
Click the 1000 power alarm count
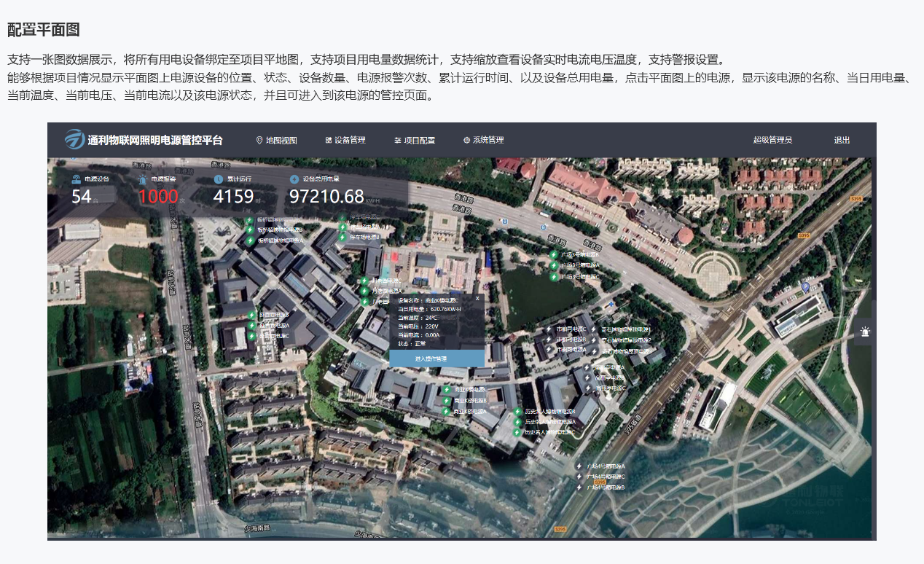point(158,197)
